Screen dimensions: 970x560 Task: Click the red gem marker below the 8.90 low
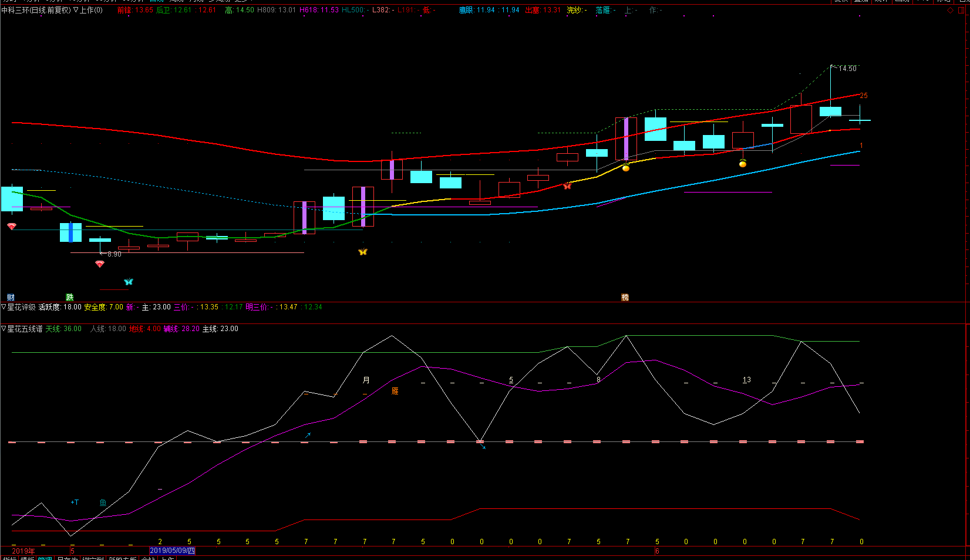pyautogui.click(x=100, y=264)
